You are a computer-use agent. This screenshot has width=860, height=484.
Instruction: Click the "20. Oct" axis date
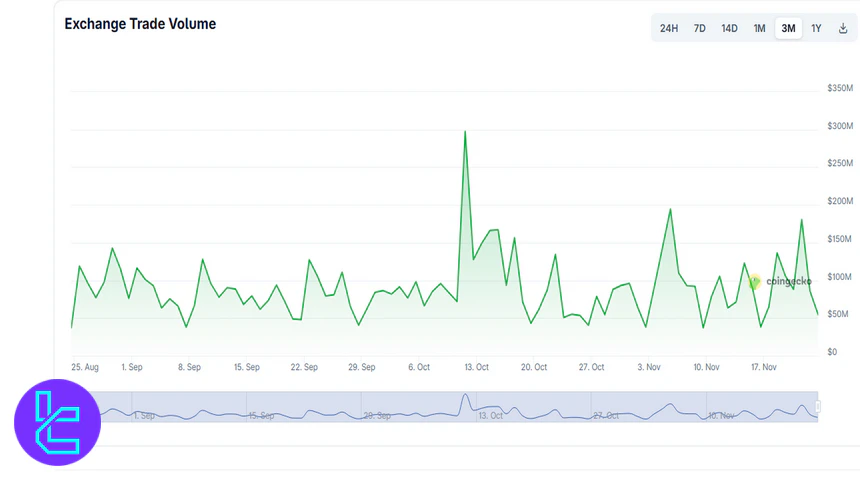click(x=534, y=367)
